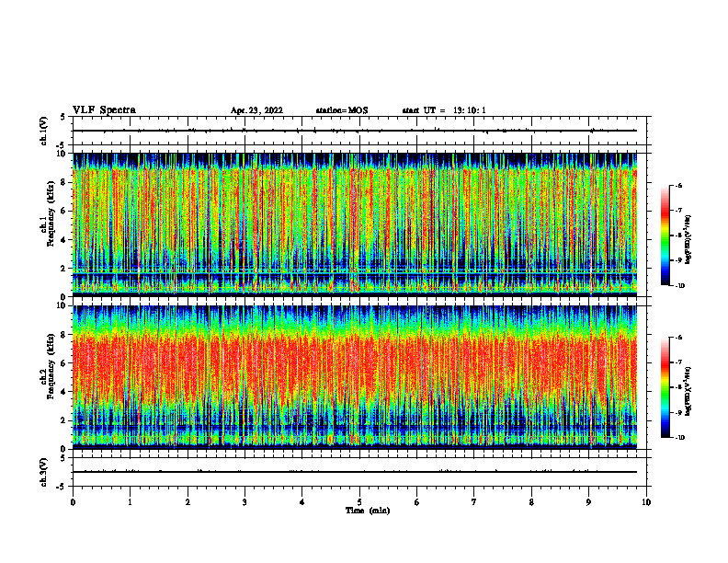728x563 pixels.
Task: Click "-6" label on ch.2 color bar
Action: [678, 338]
